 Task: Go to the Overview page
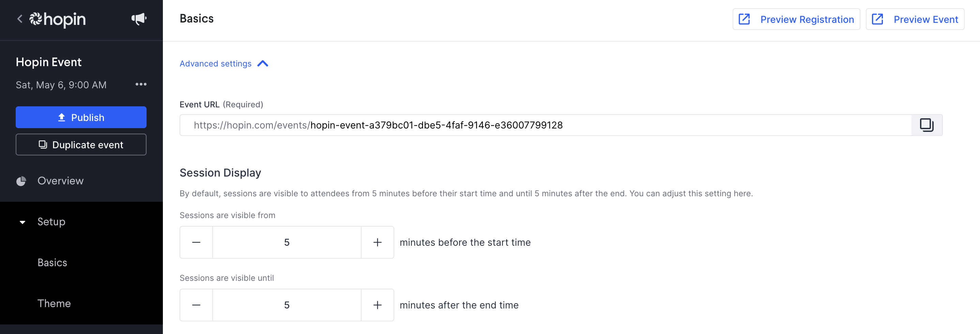coord(61,181)
